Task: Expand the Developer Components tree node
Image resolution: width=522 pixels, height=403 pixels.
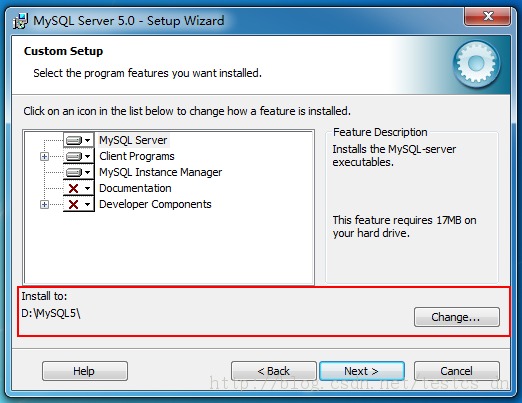Action: coord(44,204)
